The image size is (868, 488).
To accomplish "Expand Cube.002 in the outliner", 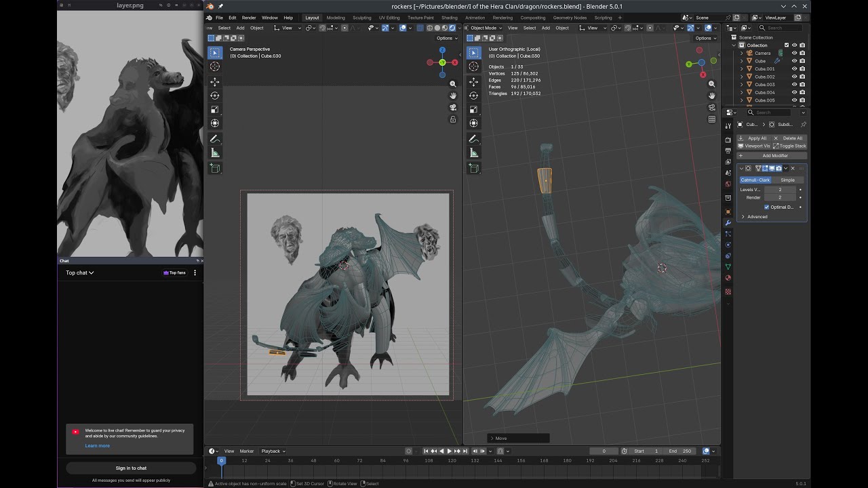I will coord(741,77).
